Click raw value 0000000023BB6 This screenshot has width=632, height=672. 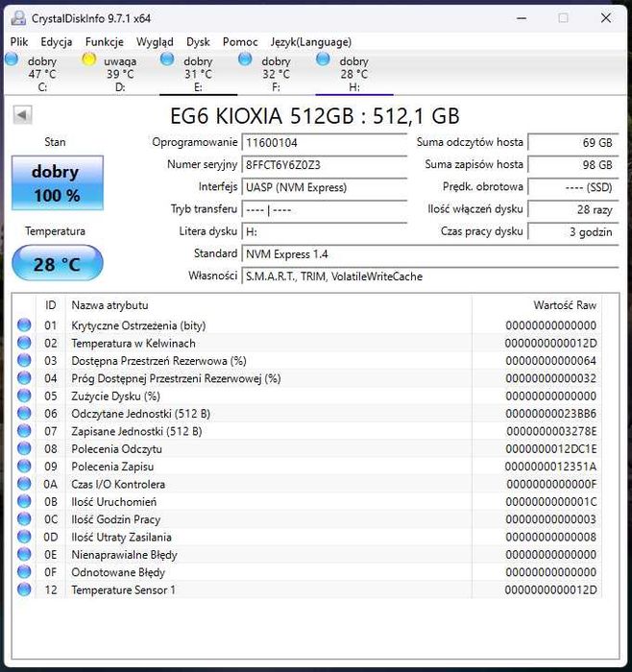pos(550,414)
